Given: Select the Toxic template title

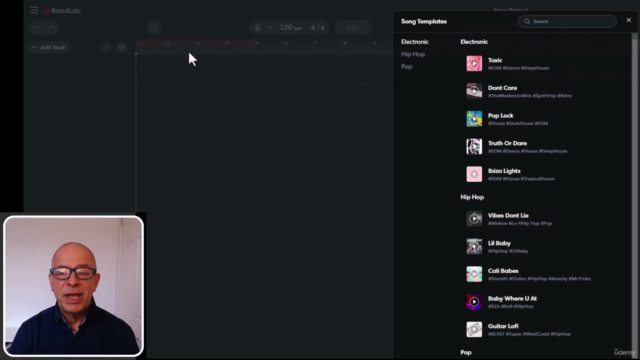Looking at the screenshot, I should tap(495, 60).
